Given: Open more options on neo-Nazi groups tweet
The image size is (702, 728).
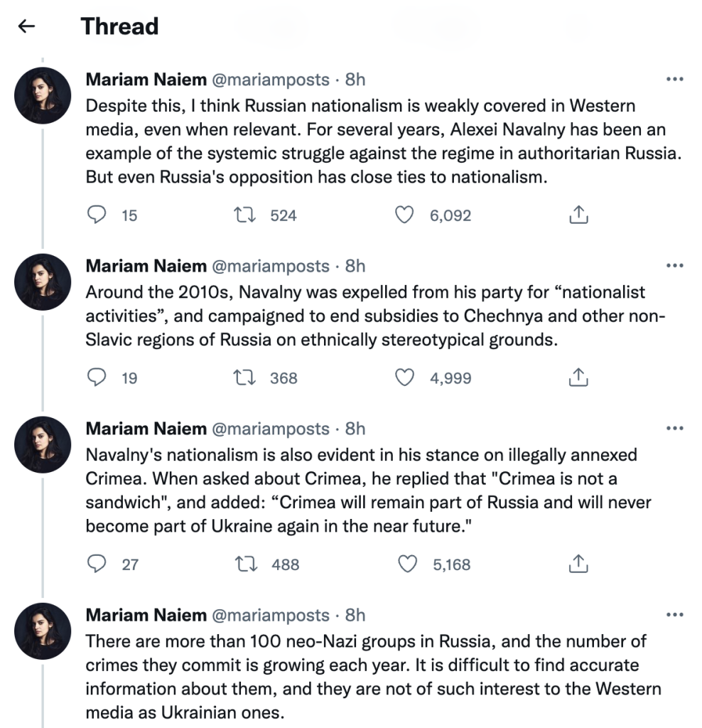Looking at the screenshot, I should coord(674,615).
